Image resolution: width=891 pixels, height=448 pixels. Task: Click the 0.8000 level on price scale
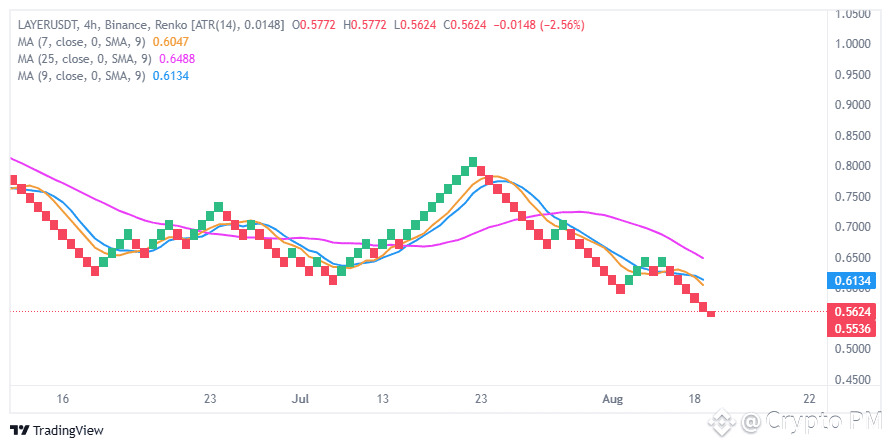coord(852,166)
